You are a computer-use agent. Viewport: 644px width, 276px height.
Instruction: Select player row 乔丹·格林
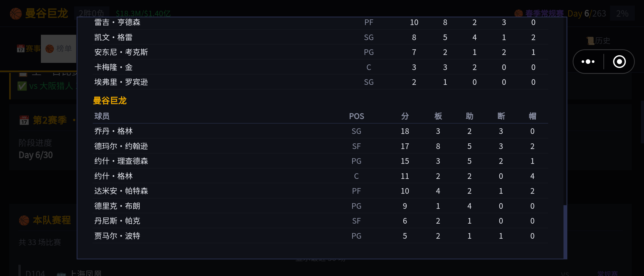(x=320, y=131)
